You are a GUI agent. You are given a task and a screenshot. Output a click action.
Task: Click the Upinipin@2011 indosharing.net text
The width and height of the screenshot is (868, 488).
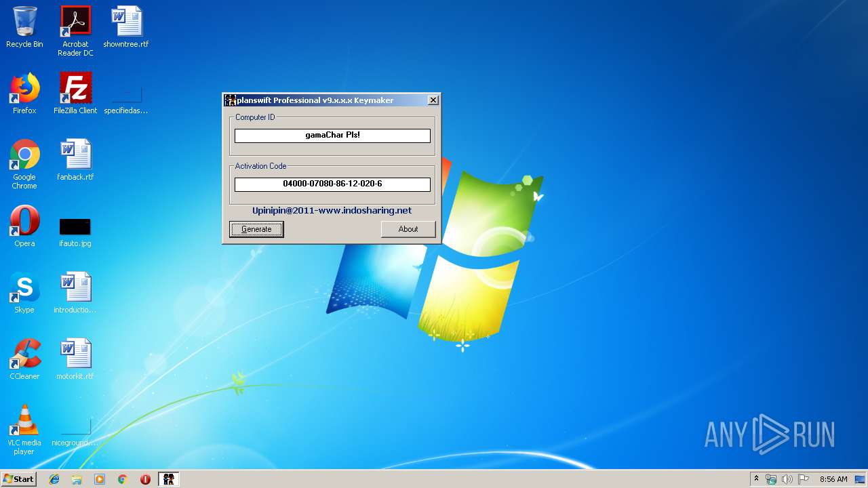click(332, 211)
